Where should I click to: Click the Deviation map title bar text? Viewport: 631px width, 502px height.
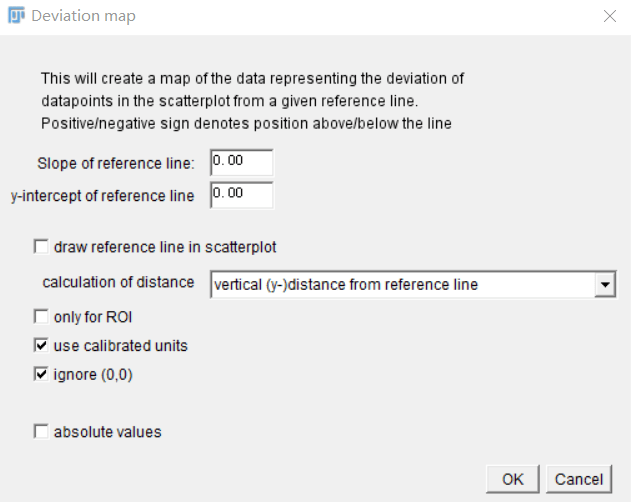(84, 16)
